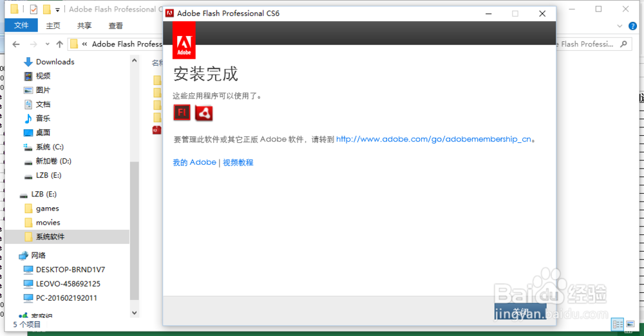Click the address bar path Adobe Flash Profess
This screenshot has width=644, height=336.
point(127,44)
